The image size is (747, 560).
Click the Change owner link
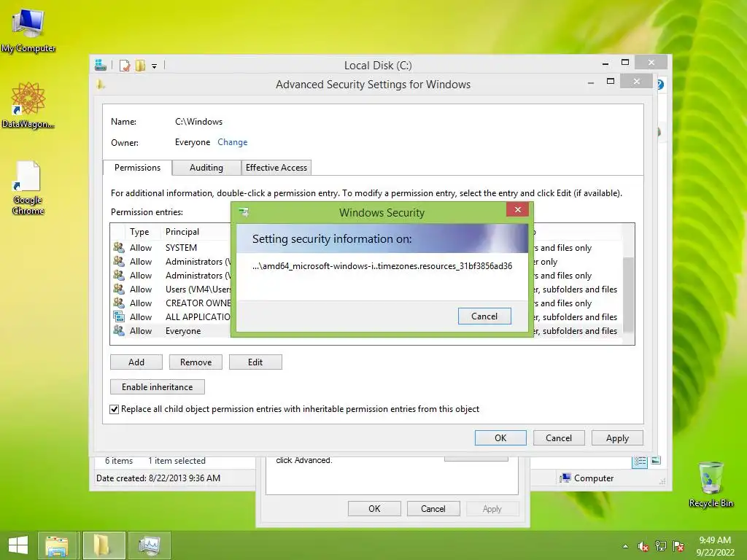tap(233, 142)
